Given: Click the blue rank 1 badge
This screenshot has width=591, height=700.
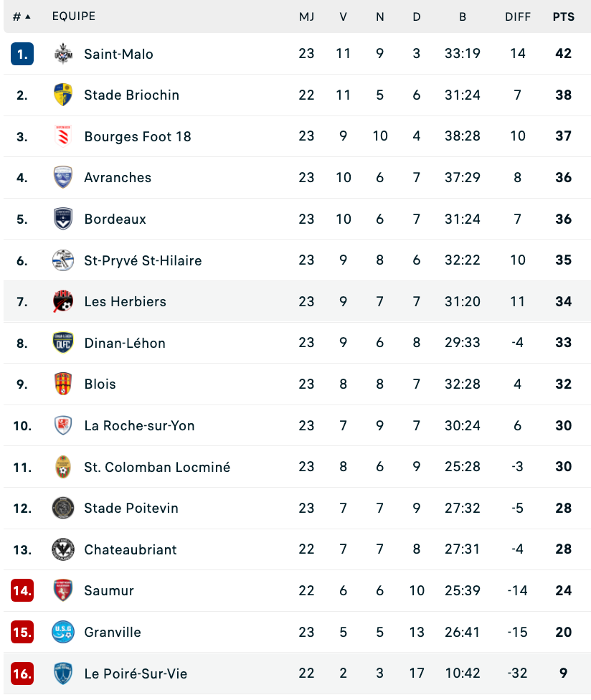Looking at the screenshot, I should click(x=22, y=54).
